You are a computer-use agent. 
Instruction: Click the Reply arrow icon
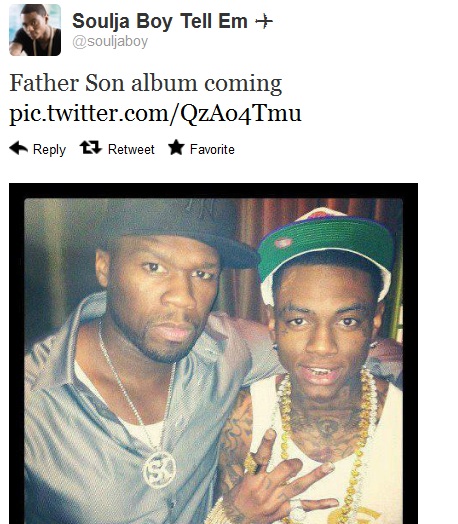[x=18, y=148]
